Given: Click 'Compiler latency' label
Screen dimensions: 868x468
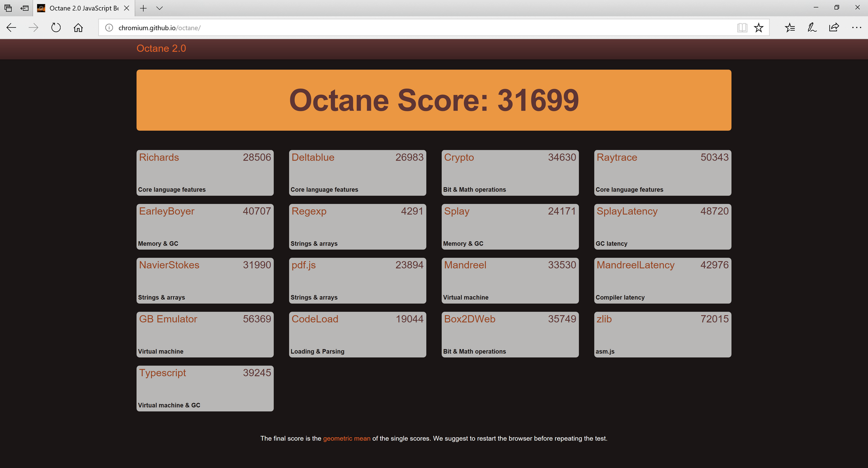Looking at the screenshot, I should pos(620,298).
